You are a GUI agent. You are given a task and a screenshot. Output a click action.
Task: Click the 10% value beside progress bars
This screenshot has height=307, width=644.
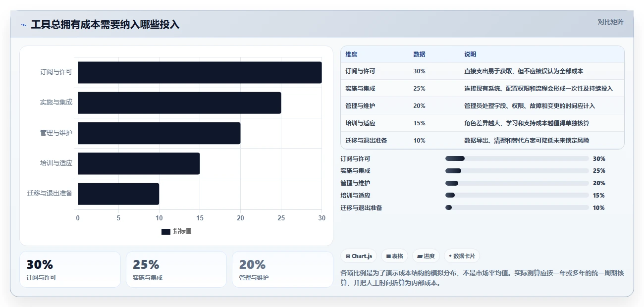tap(599, 208)
